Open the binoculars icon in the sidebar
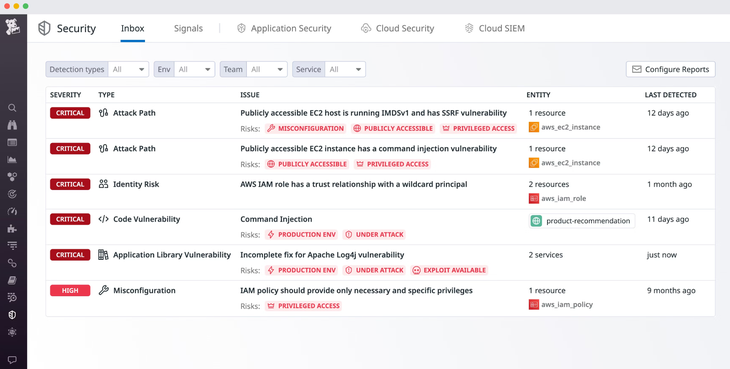730x369 pixels. coord(13,125)
